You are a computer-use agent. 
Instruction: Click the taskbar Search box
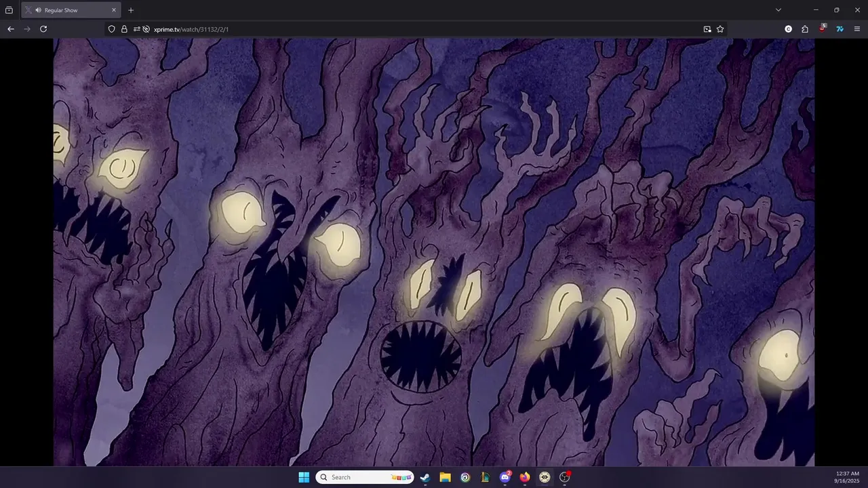[x=365, y=477]
